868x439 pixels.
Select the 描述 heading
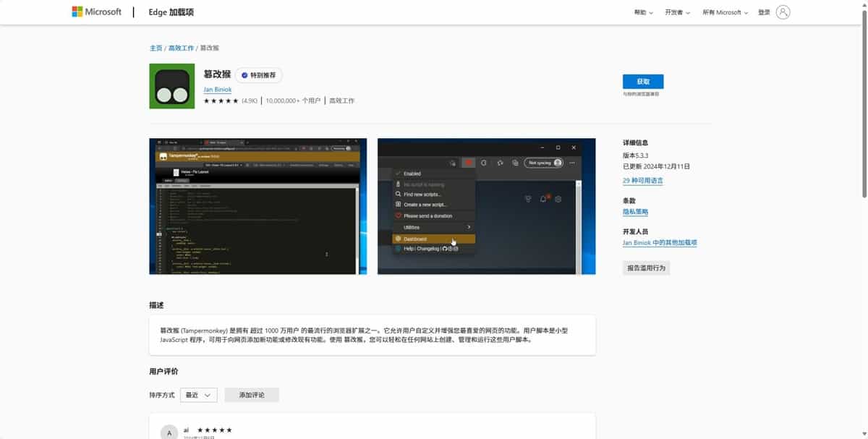[x=156, y=305]
